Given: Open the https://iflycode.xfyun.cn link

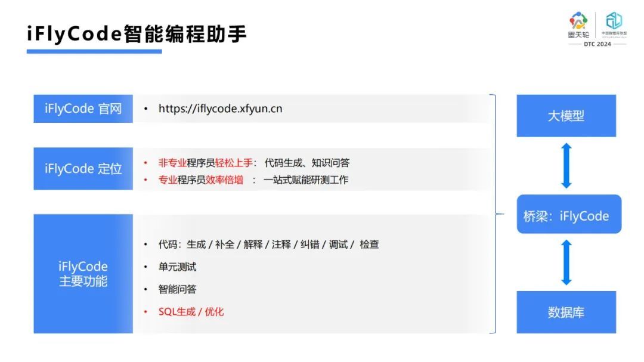Looking at the screenshot, I should 220,109.
